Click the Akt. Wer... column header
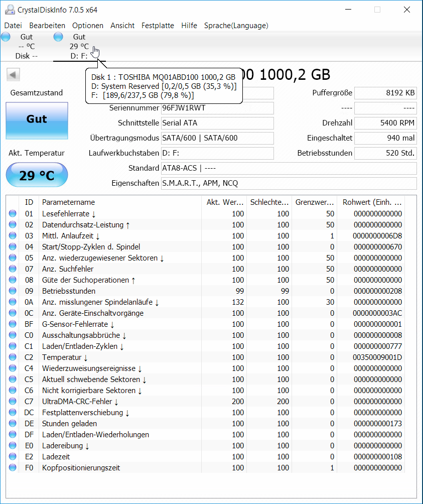 point(224,202)
